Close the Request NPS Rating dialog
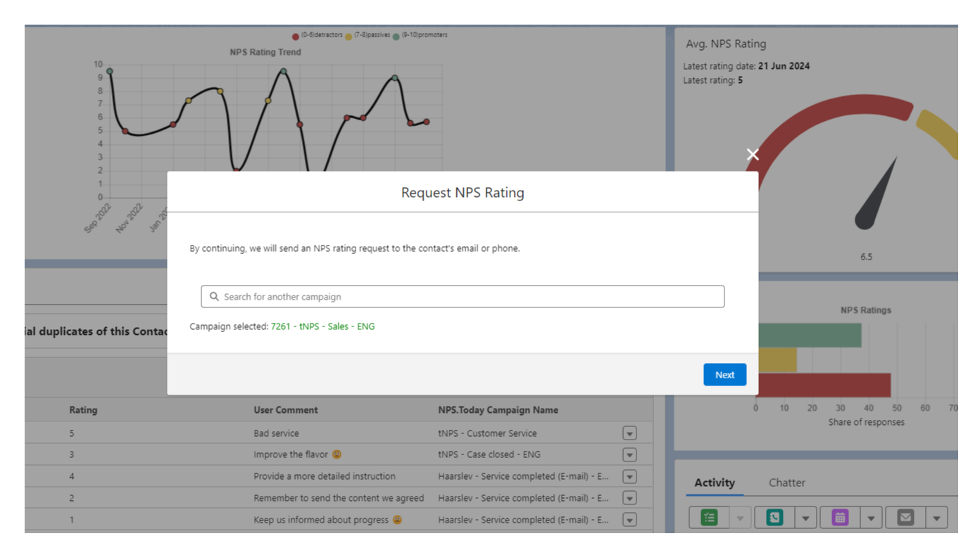The width and height of the screenshot is (980, 555). tap(753, 155)
